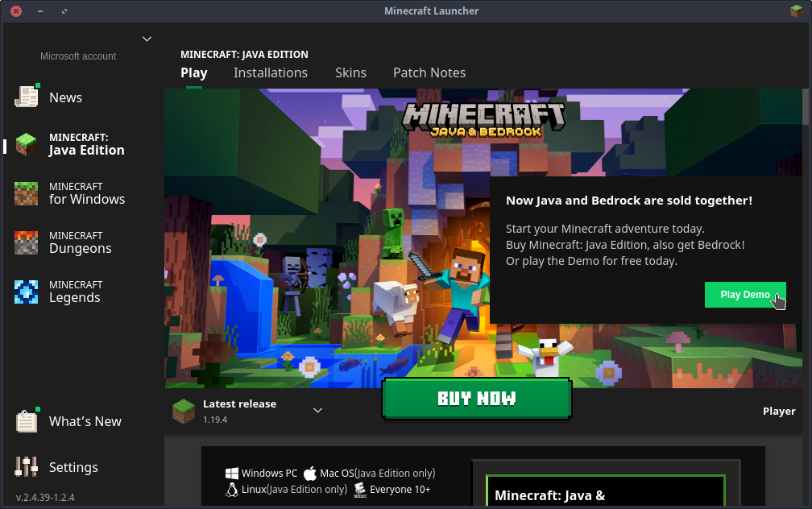Open the Settings sliders icon
Screen dimensions: 812x509
pyautogui.click(x=26, y=466)
